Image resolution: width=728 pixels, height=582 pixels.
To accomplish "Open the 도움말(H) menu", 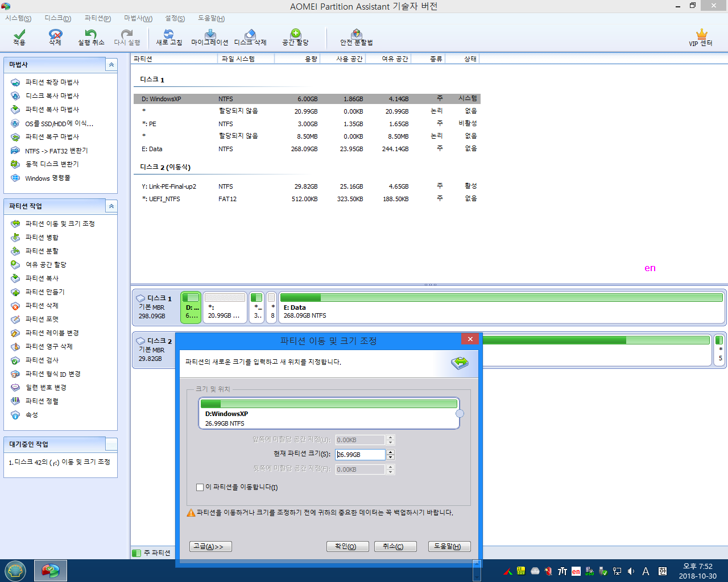I will coord(212,18).
